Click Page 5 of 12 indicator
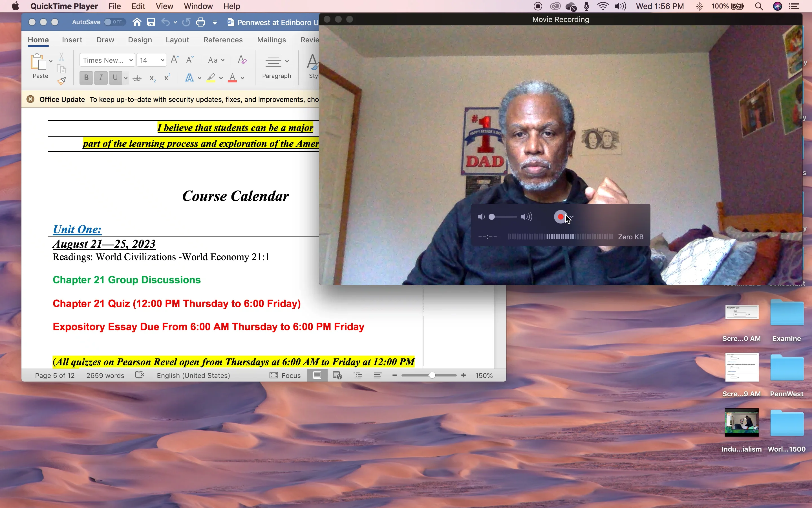Screen dimensions: 812x508 (x=55, y=375)
